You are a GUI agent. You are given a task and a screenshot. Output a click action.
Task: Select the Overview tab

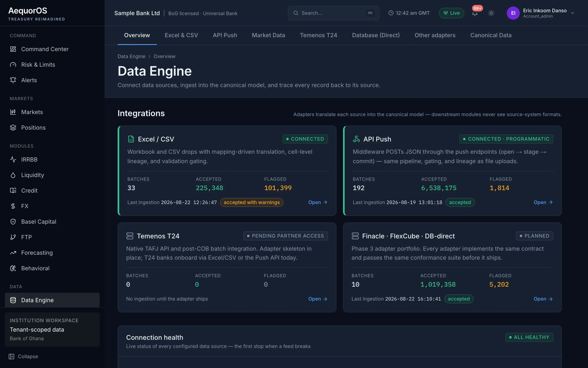click(137, 35)
